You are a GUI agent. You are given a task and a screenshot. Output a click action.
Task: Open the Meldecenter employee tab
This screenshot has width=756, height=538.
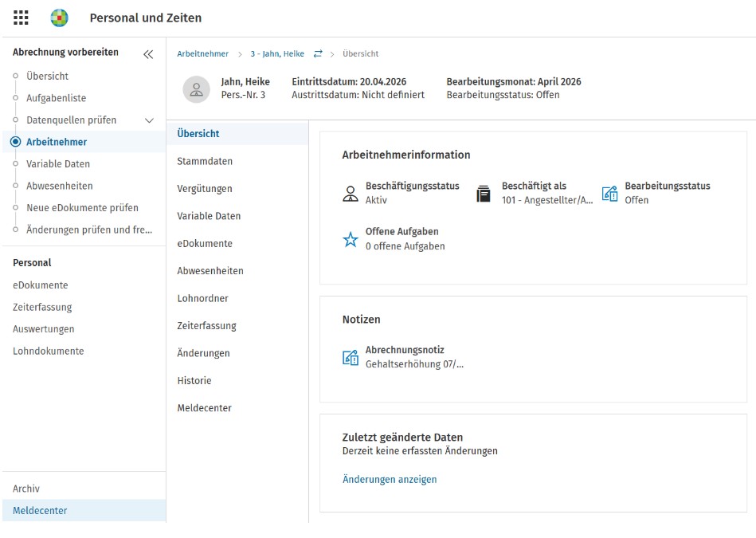[x=204, y=408]
